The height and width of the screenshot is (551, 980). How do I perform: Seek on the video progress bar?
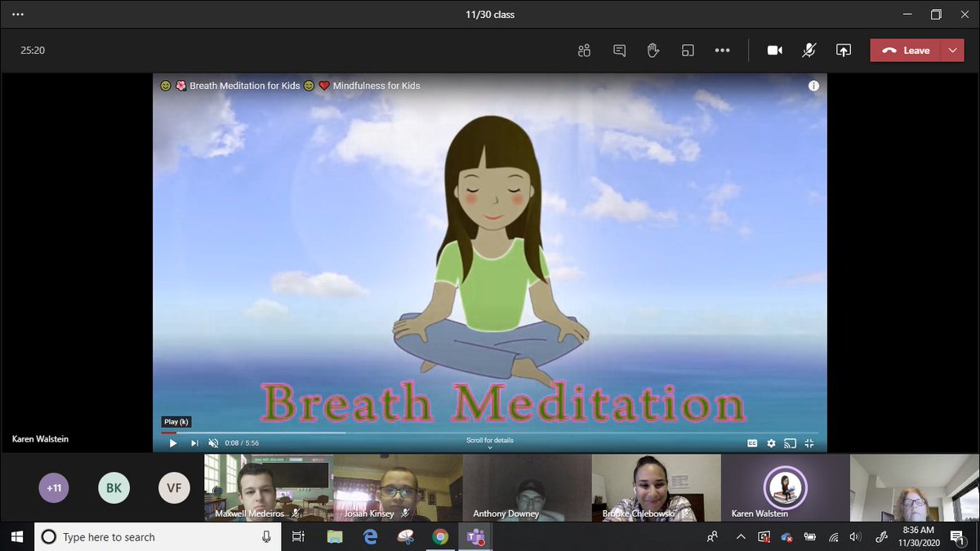coord(490,433)
